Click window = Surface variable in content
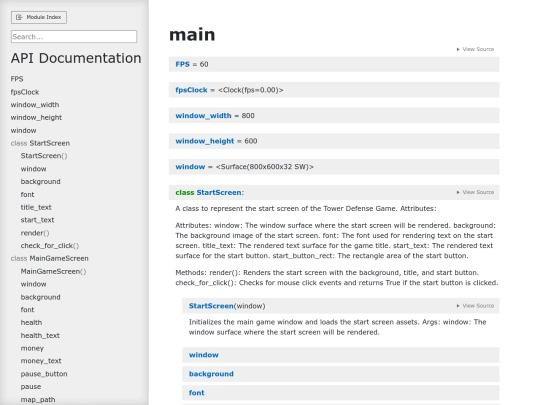The width and height of the screenshot is (540, 405). tap(190, 167)
